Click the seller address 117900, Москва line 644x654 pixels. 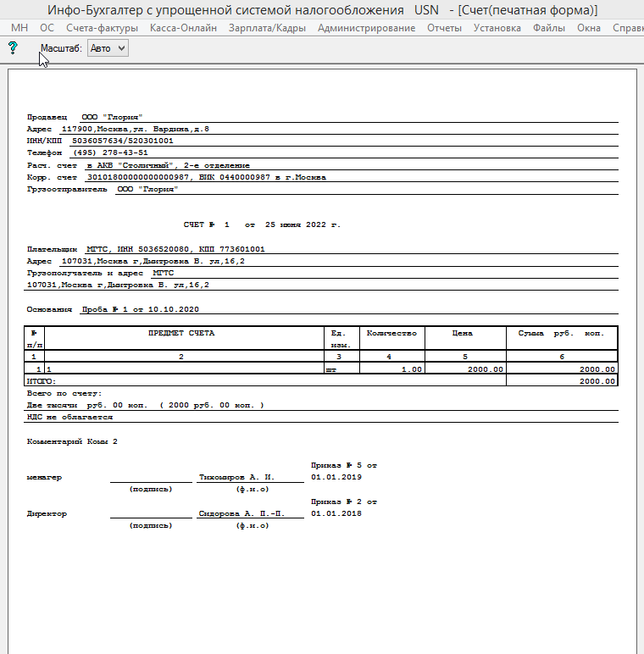point(135,129)
